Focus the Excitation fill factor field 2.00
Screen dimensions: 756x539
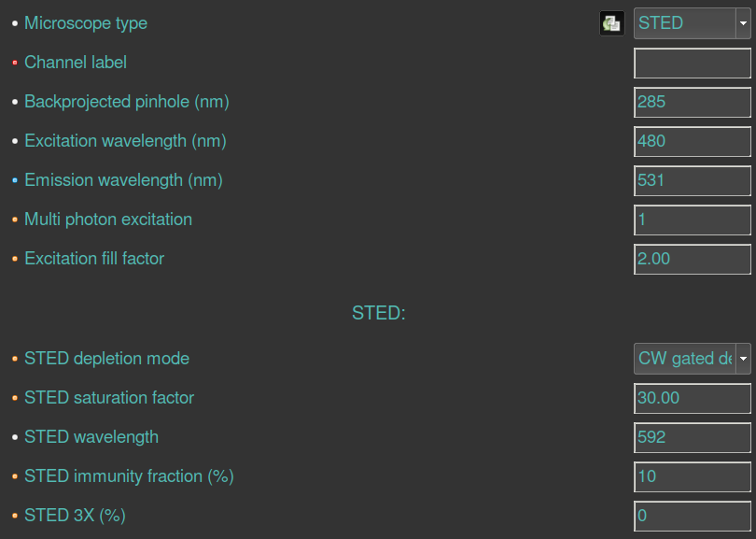pos(692,259)
